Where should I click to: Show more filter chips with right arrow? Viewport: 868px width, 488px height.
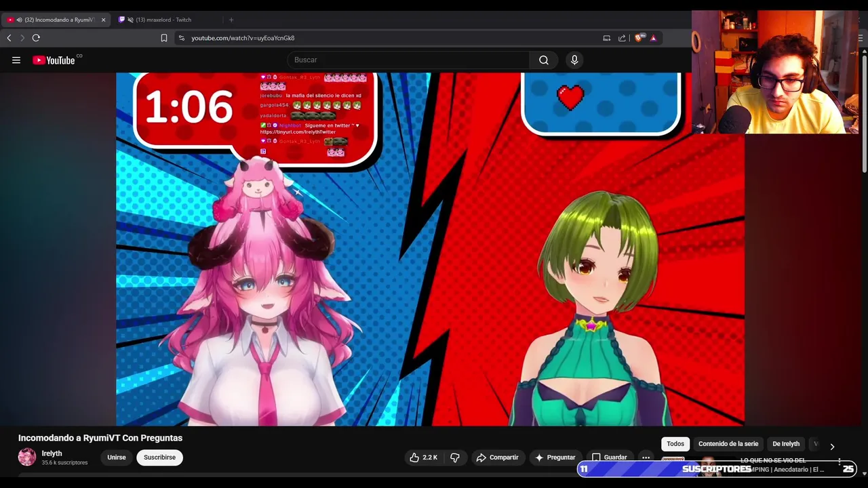click(x=832, y=447)
